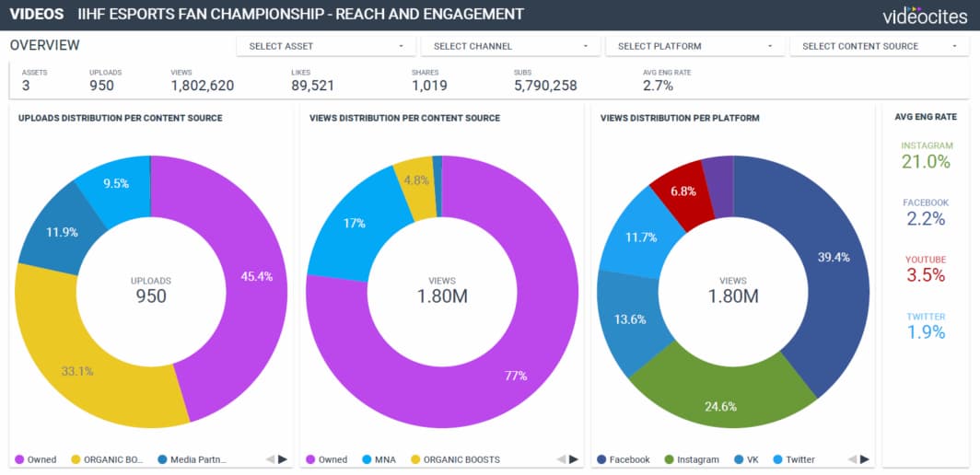Screen dimensions: 980x475
Task: Click the 6.8% red platform slice
Action: (x=682, y=191)
